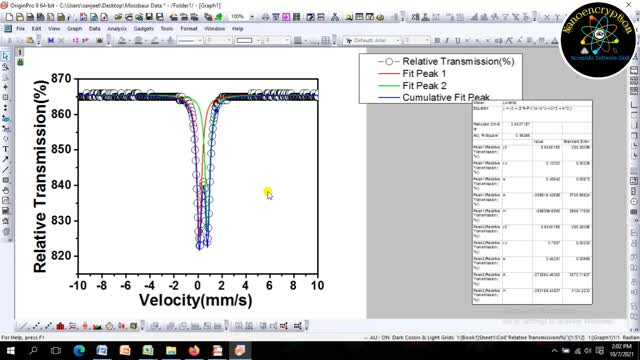This screenshot has width=640, height=360.
Task: Click the OriginPro app button in the taskbar
Action: tap(240, 350)
